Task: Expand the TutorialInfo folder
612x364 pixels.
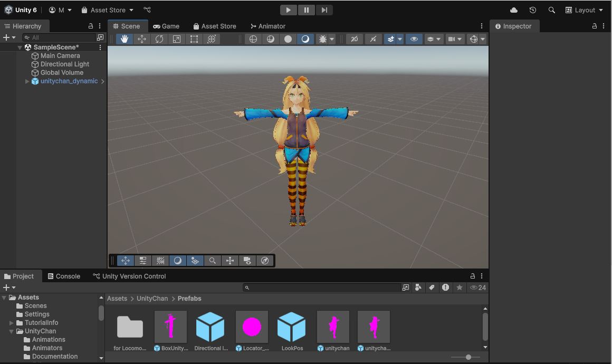Action: coord(11,323)
